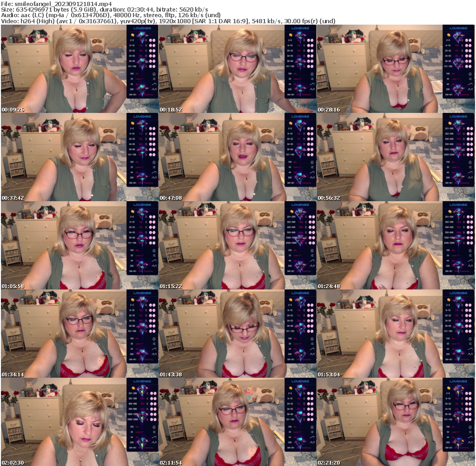Disable the 20-32 tip reaction

pos(154,51)
